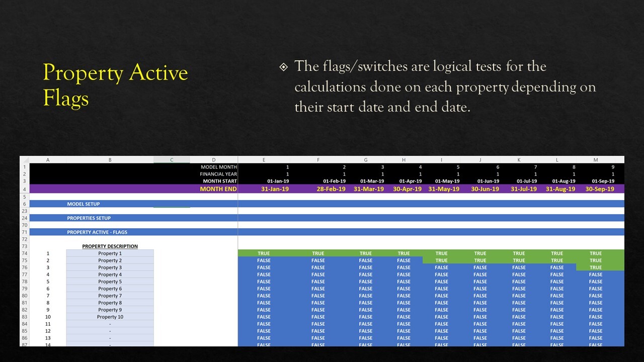
Task: Expand the PROPERTIES SETUP section row
Action: 89,218
